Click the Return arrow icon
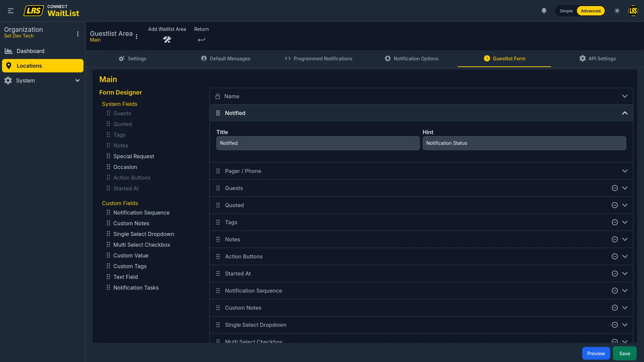Viewport: 644px width, 362px height. tap(201, 40)
